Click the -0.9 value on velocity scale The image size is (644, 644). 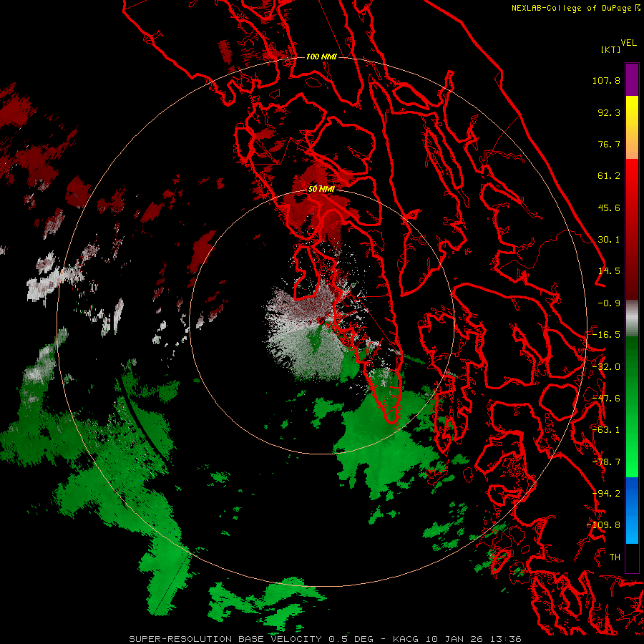(609, 303)
